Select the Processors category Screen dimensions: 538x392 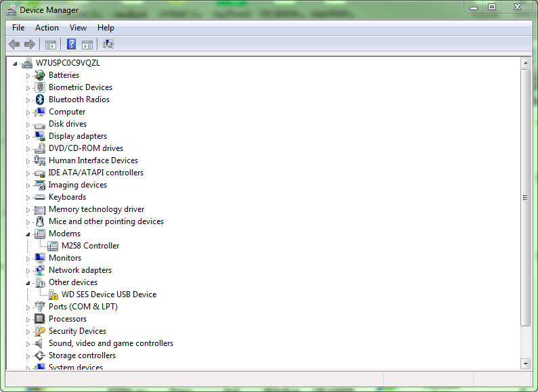[67, 319]
